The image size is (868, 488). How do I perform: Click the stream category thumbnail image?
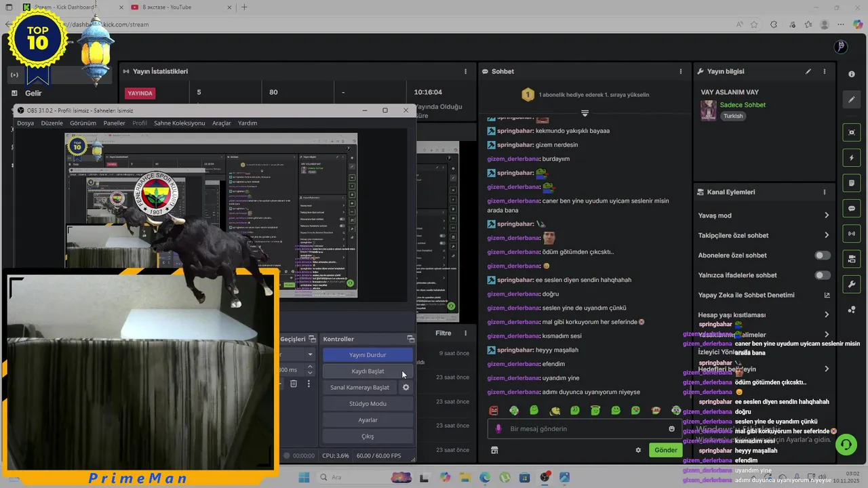[709, 110]
